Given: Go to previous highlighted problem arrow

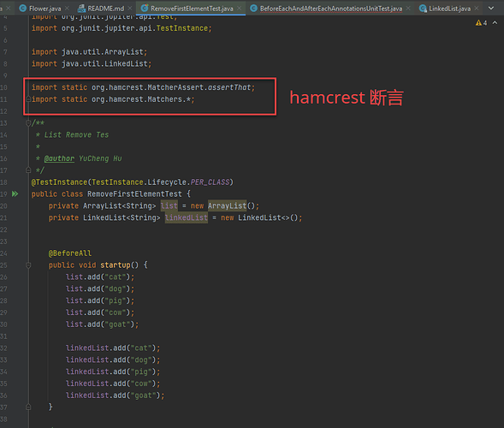Looking at the screenshot, I should 495,22.
